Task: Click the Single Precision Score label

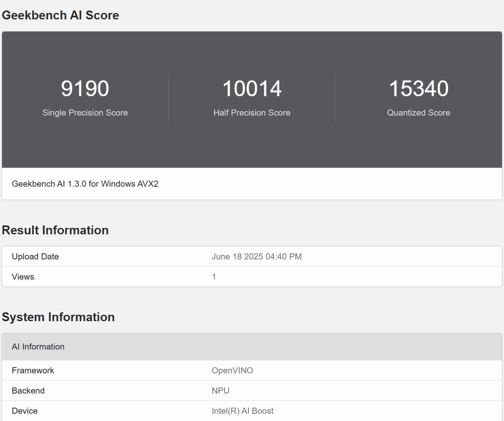Action: coord(85,113)
